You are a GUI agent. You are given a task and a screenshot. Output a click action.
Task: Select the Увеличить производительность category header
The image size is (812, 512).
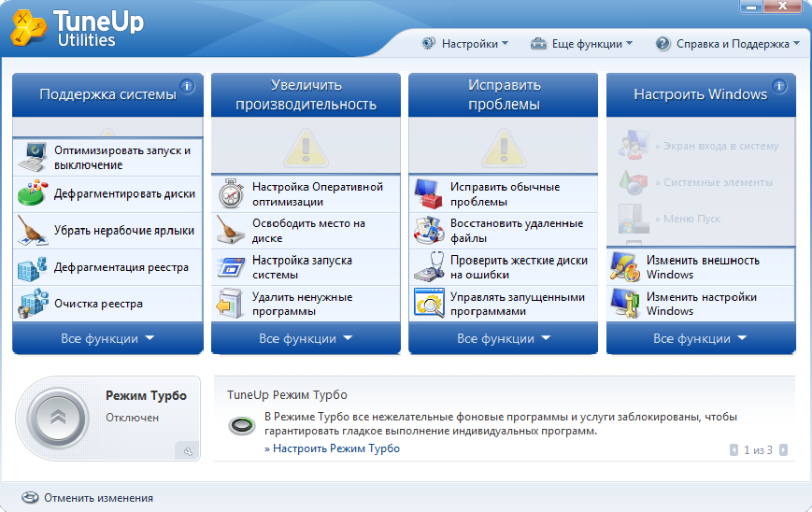pos(306,94)
